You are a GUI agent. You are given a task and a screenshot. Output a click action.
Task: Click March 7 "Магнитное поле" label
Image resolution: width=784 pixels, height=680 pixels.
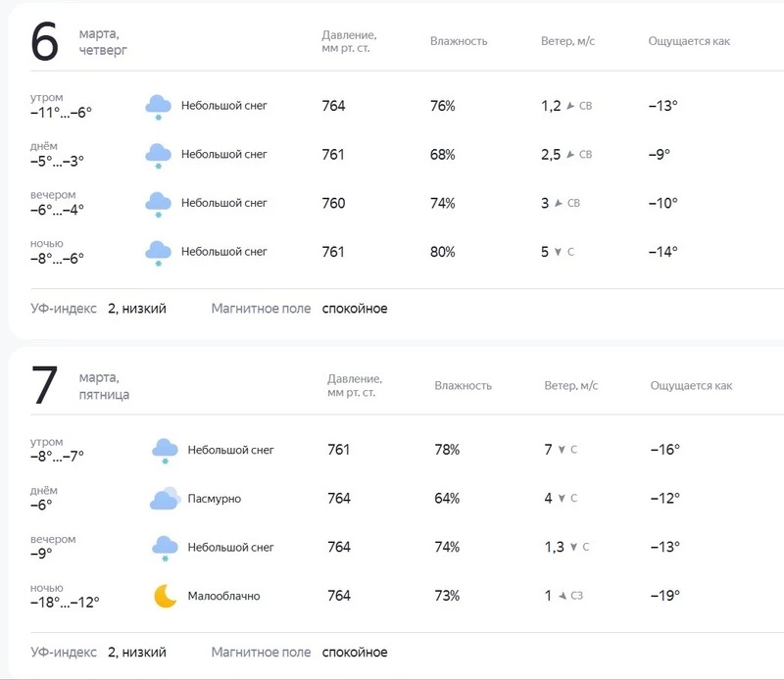coord(261,653)
